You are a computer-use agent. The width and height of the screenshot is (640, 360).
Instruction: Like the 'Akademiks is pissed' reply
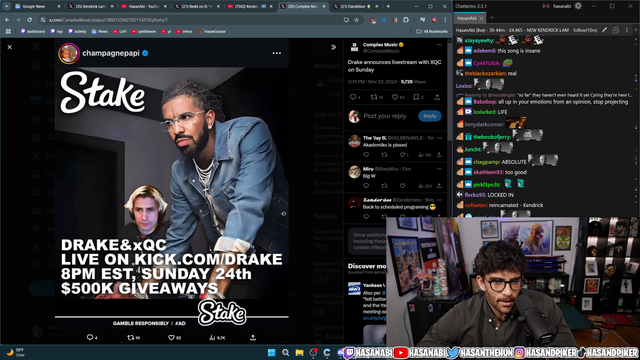402,155
